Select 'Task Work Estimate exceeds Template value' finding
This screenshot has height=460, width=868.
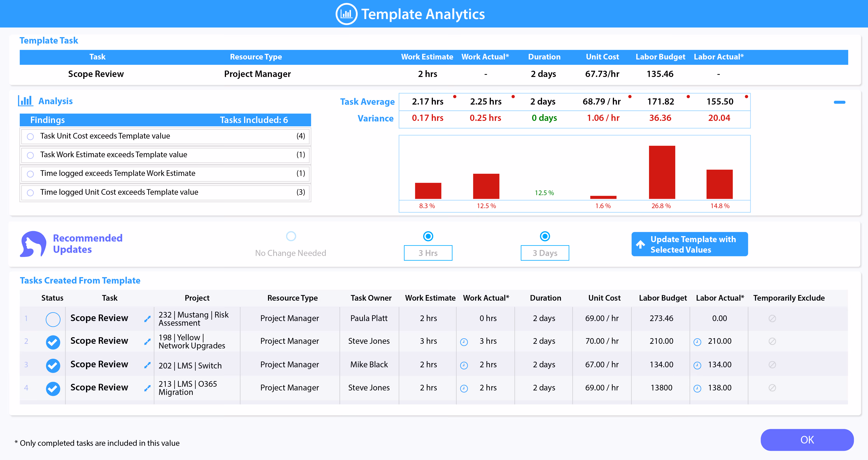(x=30, y=155)
